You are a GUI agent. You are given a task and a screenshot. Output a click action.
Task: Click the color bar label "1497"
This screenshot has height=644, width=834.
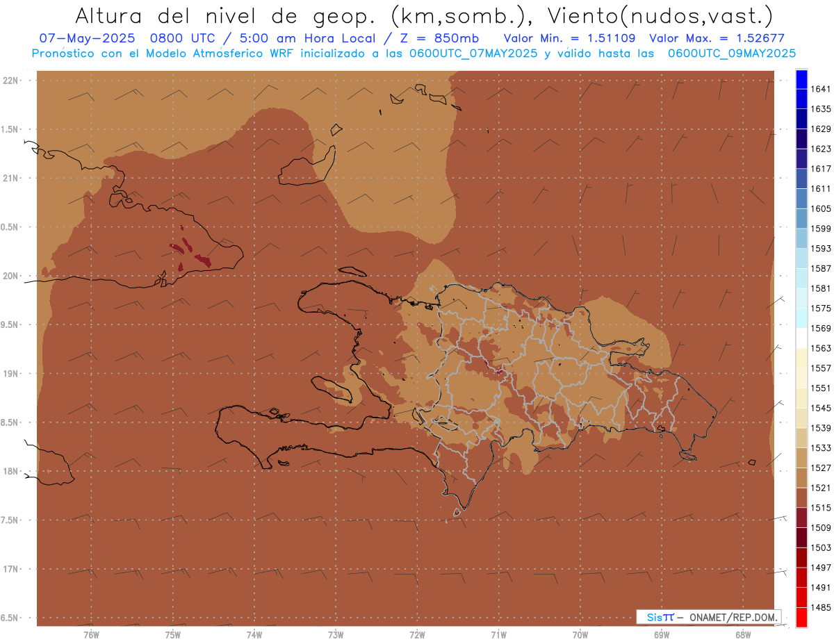[821, 568]
